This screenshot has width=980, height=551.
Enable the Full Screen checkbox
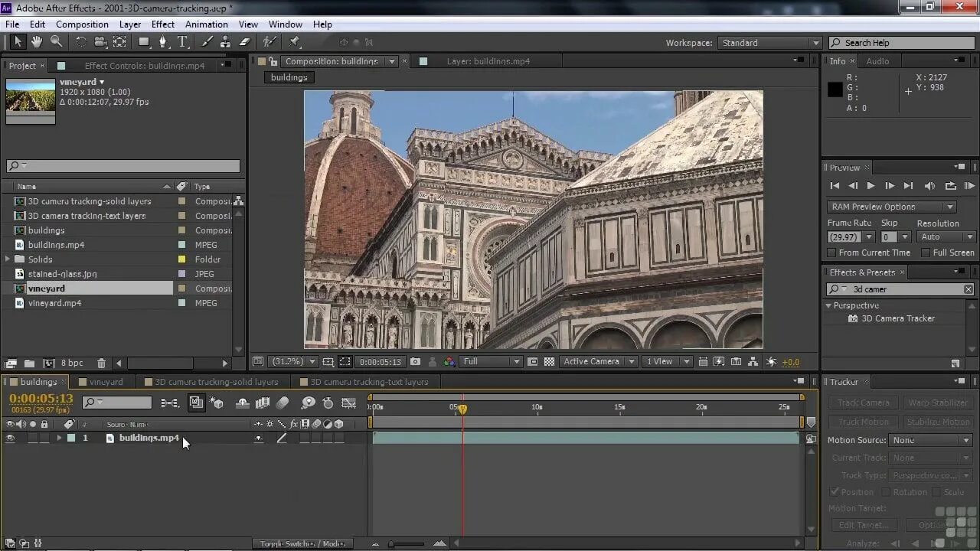[x=926, y=253]
